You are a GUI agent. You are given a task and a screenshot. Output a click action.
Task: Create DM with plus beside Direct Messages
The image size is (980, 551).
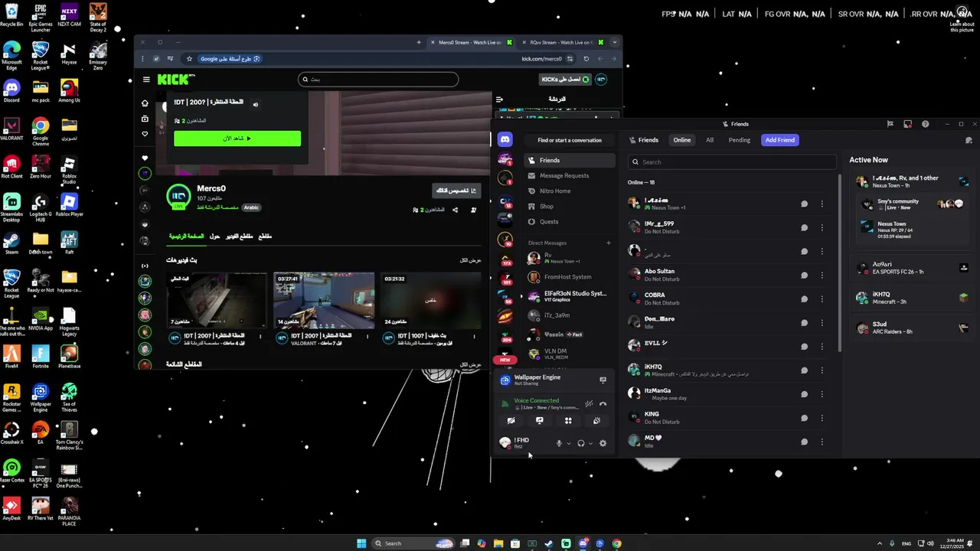609,243
